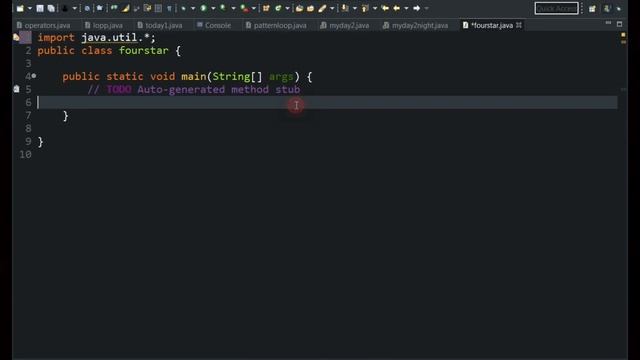This screenshot has height=360, width=640.
Task: Switch to the Java perspective icon
Action: coord(607,8)
